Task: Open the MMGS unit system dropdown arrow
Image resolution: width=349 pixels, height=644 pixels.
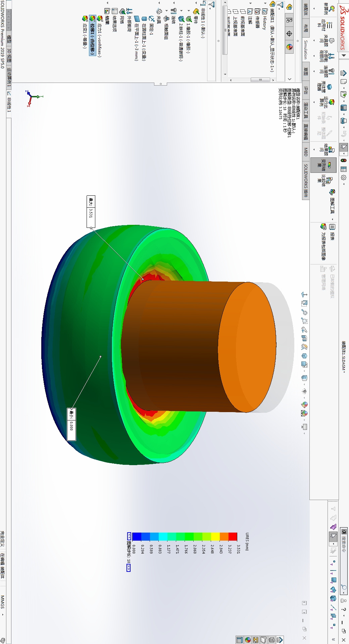Action: (3, 615)
